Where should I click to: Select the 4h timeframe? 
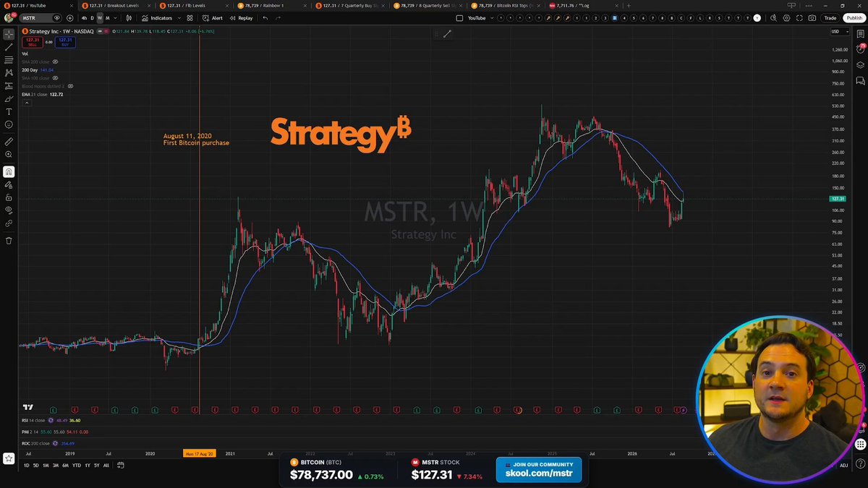coord(84,18)
